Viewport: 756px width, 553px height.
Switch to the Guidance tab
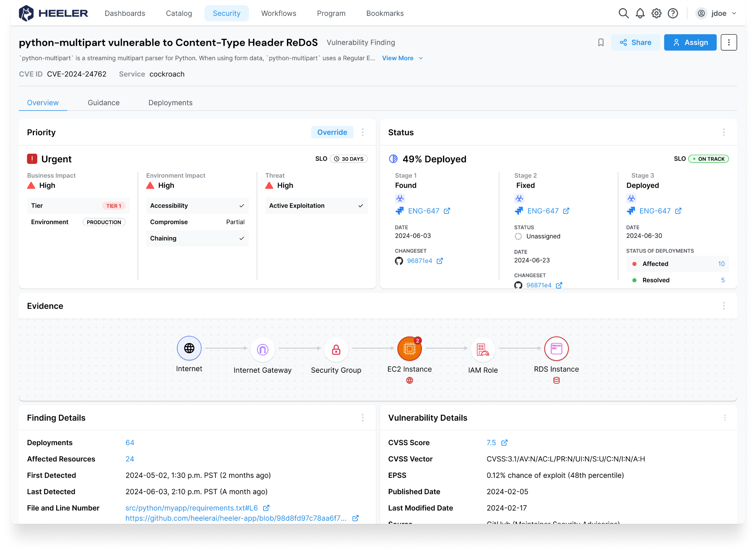tap(103, 103)
